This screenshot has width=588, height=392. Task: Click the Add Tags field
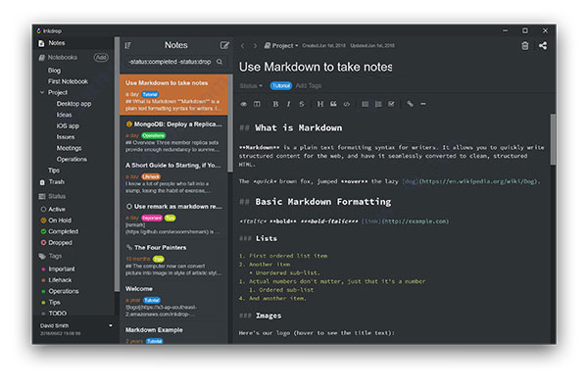[309, 86]
